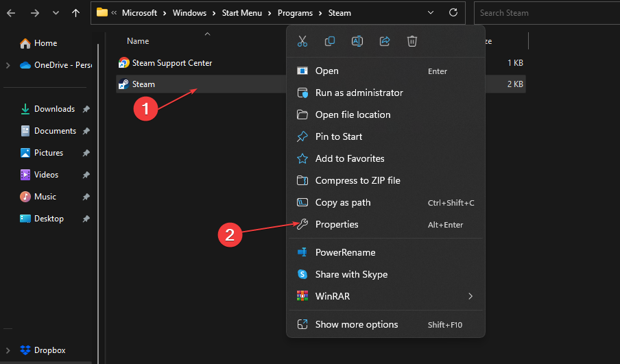Click the Steam Support Center Chrome icon
The width and height of the screenshot is (620, 364).
[x=123, y=63]
